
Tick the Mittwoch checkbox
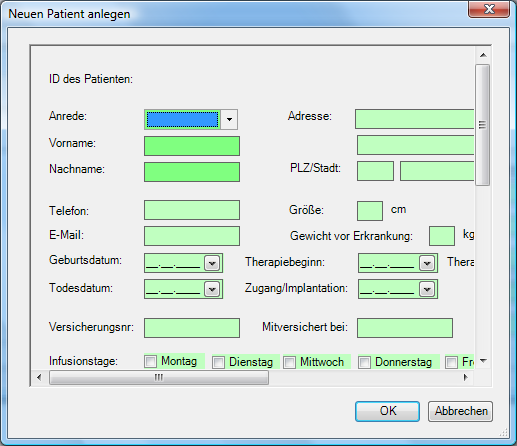(289, 362)
